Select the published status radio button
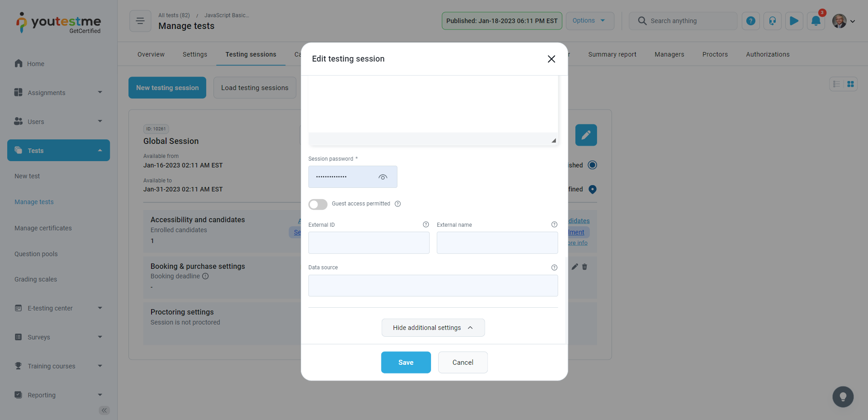 [x=592, y=165]
